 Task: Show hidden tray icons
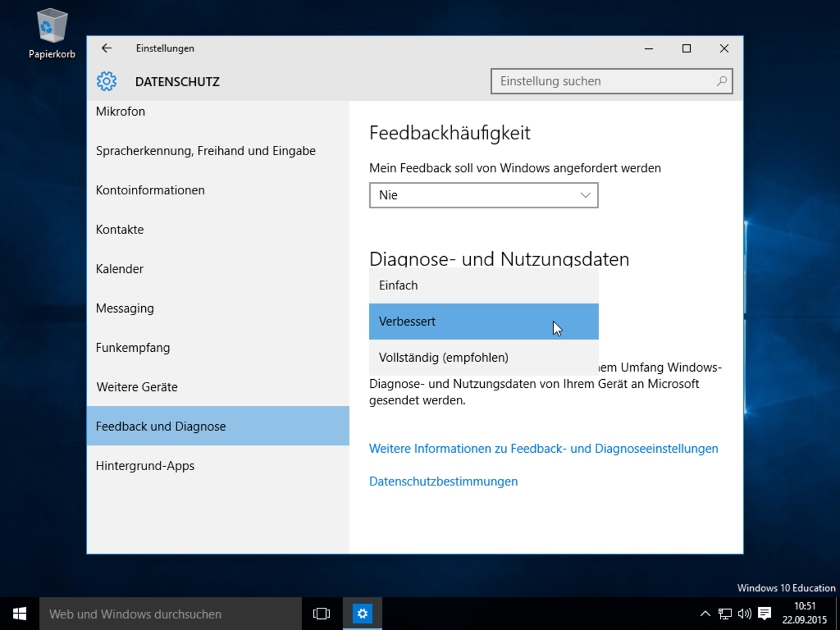(x=705, y=614)
